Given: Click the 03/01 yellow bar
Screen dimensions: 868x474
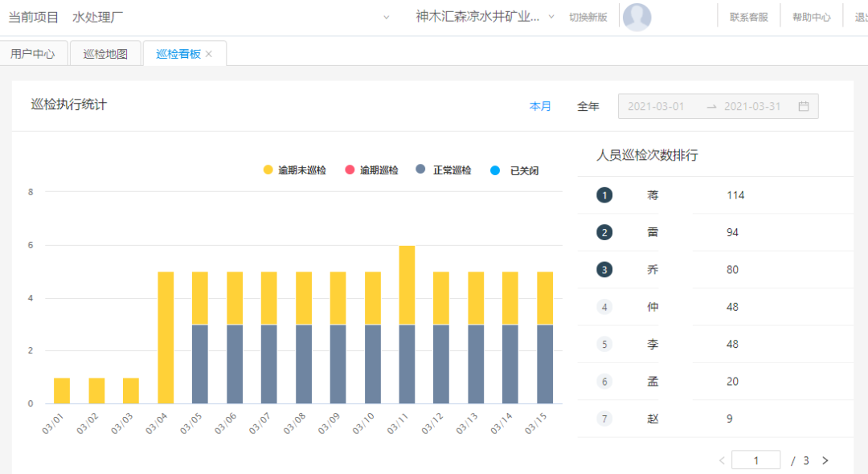Looking at the screenshot, I should tap(62, 390).
